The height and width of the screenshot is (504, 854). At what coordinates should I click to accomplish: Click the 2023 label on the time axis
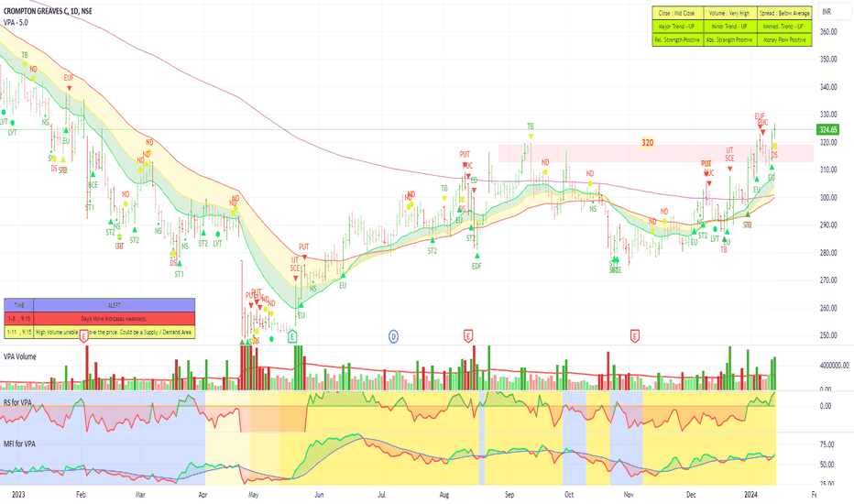[x=18, y=495]
